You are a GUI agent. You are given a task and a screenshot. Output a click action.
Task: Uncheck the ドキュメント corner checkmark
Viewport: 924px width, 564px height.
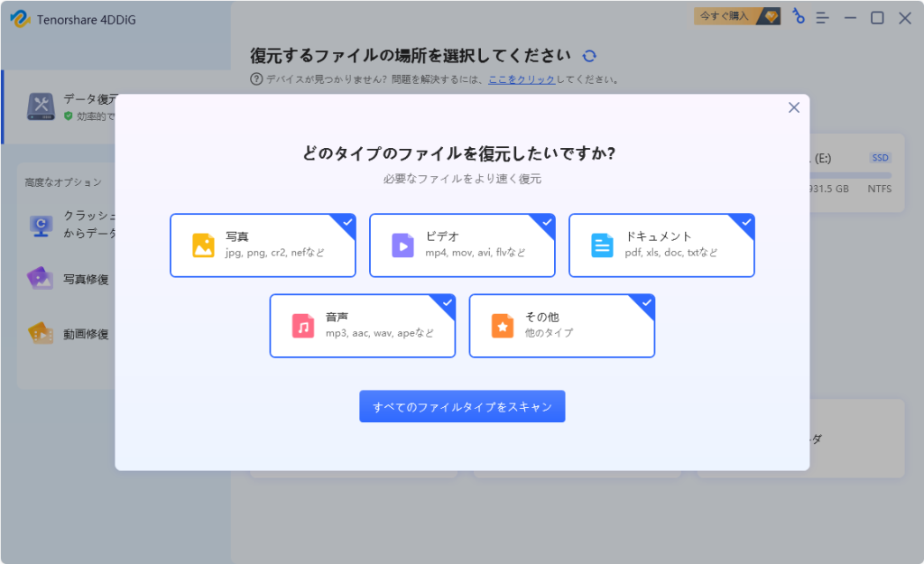[746, 222]
